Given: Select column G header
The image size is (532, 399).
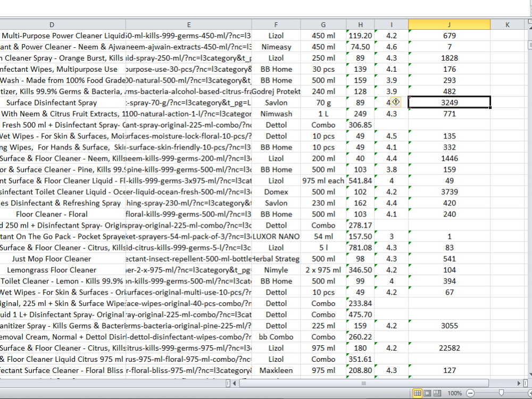Looking at the screenshot, I should click(x=323, y=24).
